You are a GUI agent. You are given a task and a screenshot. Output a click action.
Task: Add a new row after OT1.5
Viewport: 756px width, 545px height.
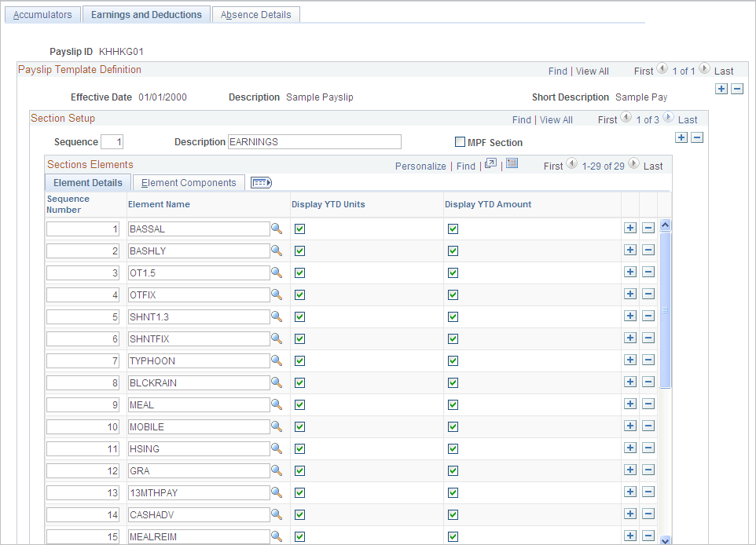630,272
